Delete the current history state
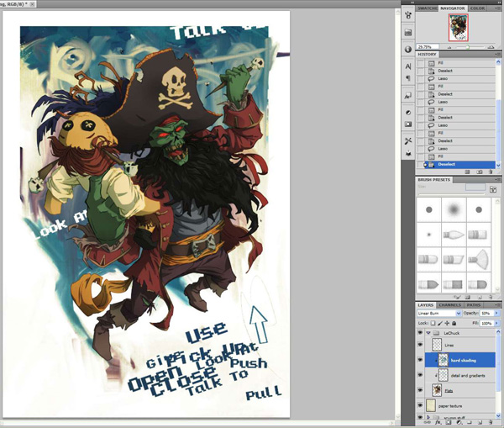Screen dimensions: 504x428 [491, 172]
